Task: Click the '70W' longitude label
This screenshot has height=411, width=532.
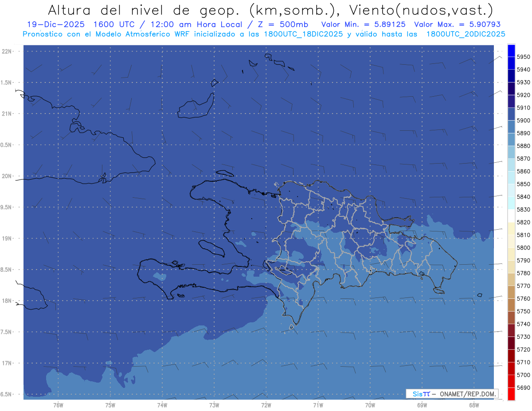Action: [x=370, y=405]
